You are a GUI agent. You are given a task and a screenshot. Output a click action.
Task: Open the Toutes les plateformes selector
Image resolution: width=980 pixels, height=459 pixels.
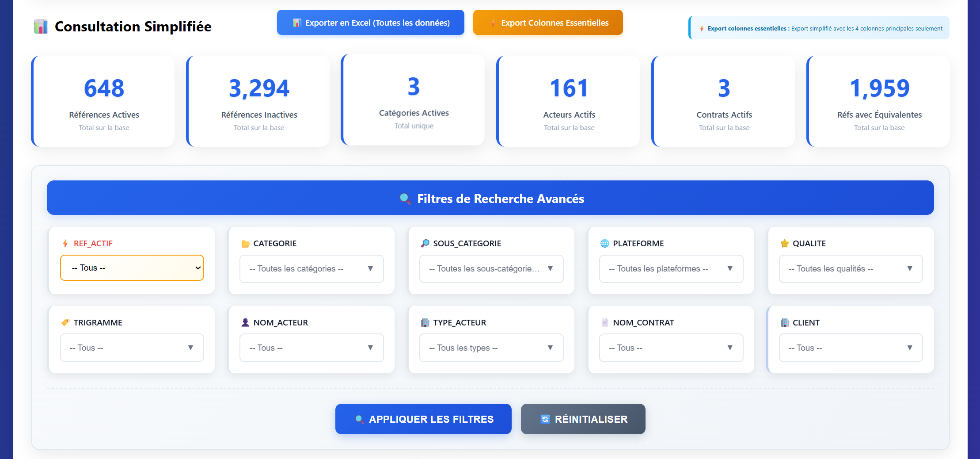(x=671, y=269)
